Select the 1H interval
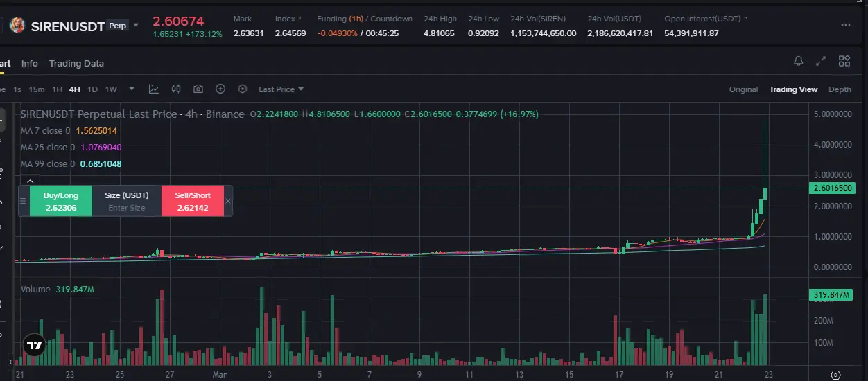 pos(58,89)
